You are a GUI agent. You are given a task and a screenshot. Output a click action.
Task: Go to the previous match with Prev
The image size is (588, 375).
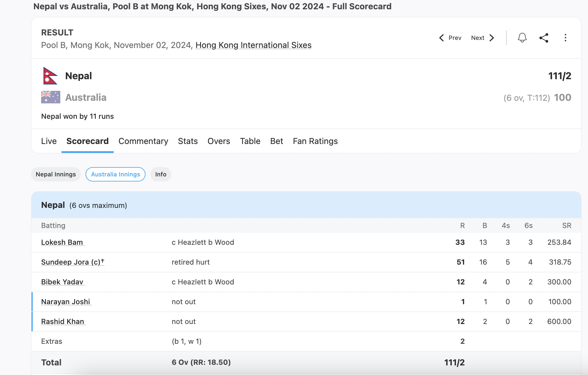coord(450,38)
